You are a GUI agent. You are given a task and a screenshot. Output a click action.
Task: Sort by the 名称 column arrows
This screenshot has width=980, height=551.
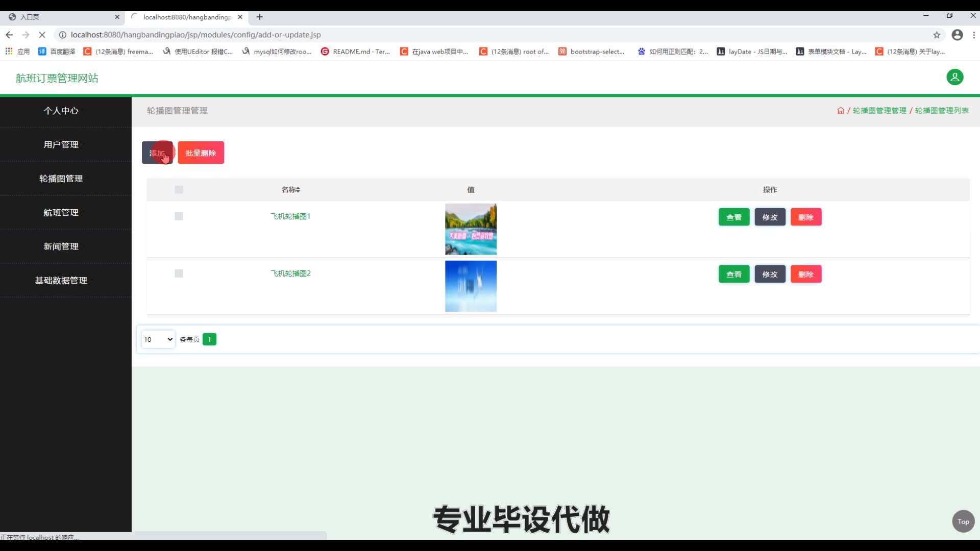[298, 190]
